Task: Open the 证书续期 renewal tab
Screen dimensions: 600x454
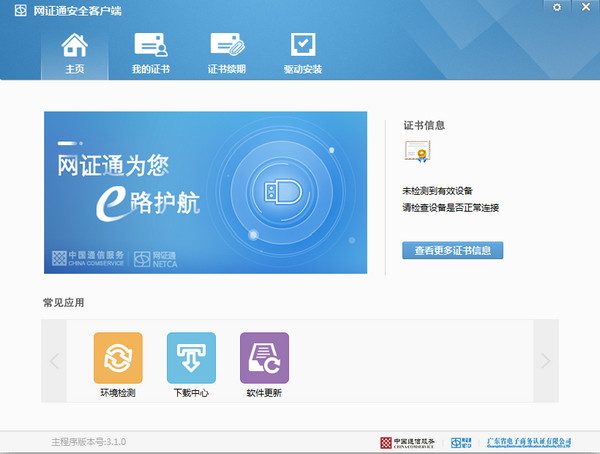Action: pos(226,53)
